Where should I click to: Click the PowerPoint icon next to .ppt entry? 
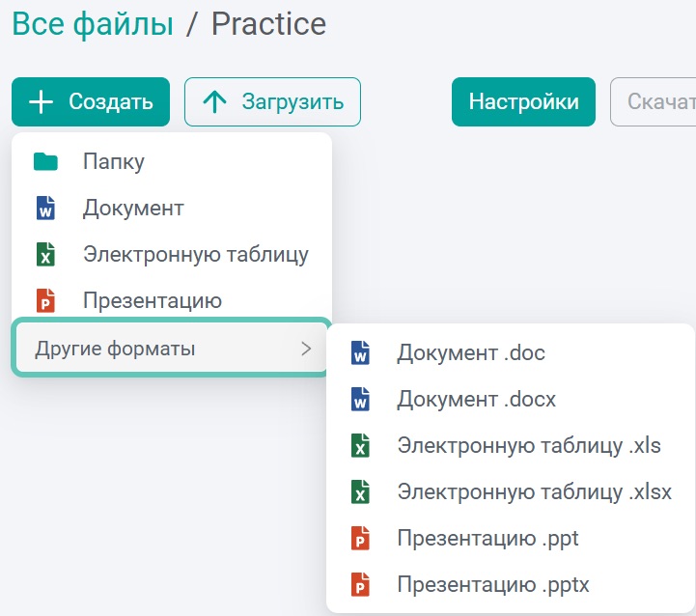[360, 539]
